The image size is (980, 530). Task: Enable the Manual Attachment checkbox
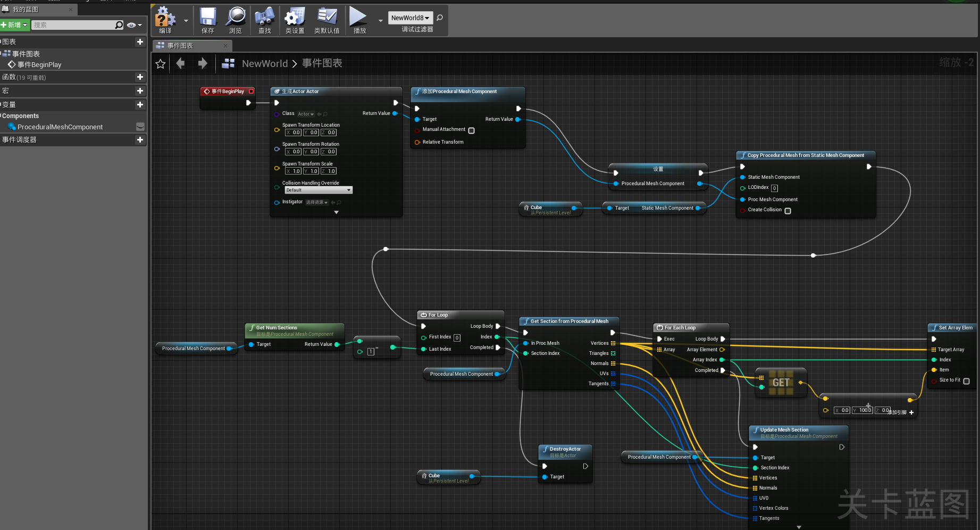471,130
